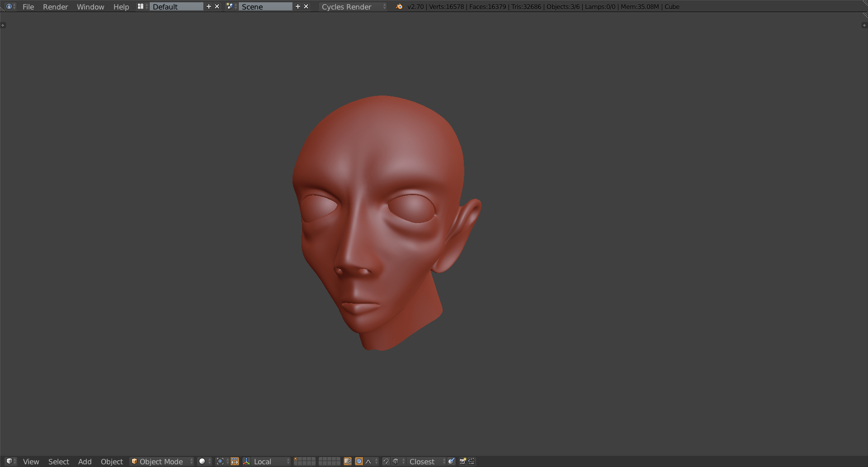Delete the Default screen layout
Viewport: 868px width, 467px height.
pos(217,6)
